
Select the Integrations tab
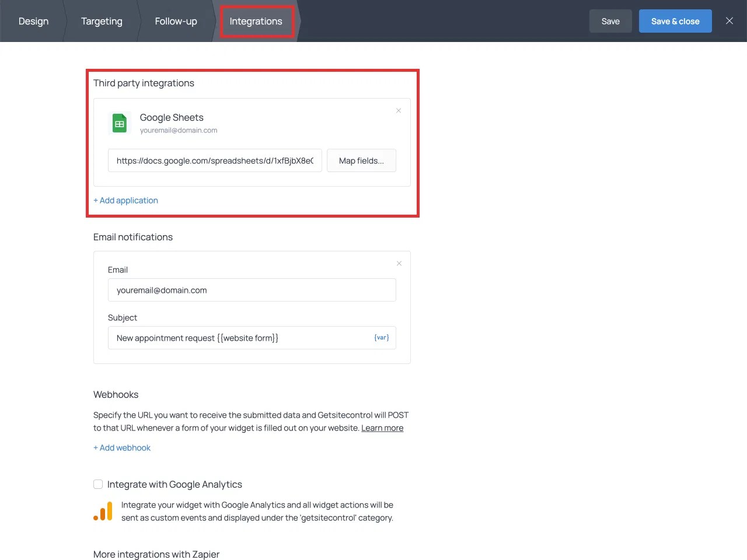click(256, 21)
